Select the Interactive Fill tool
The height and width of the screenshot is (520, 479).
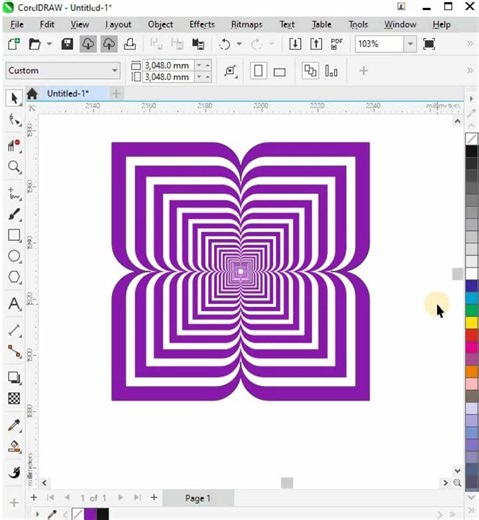pyautogui.click(x=14, y=446)
